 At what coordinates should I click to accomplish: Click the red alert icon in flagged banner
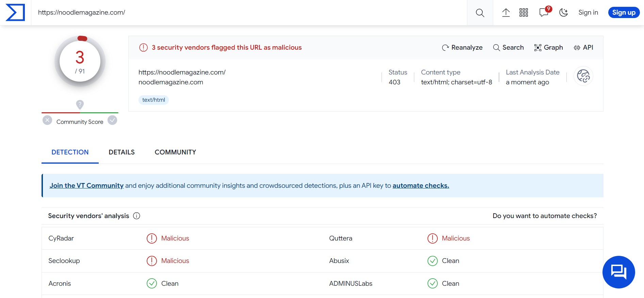[143, 48]
